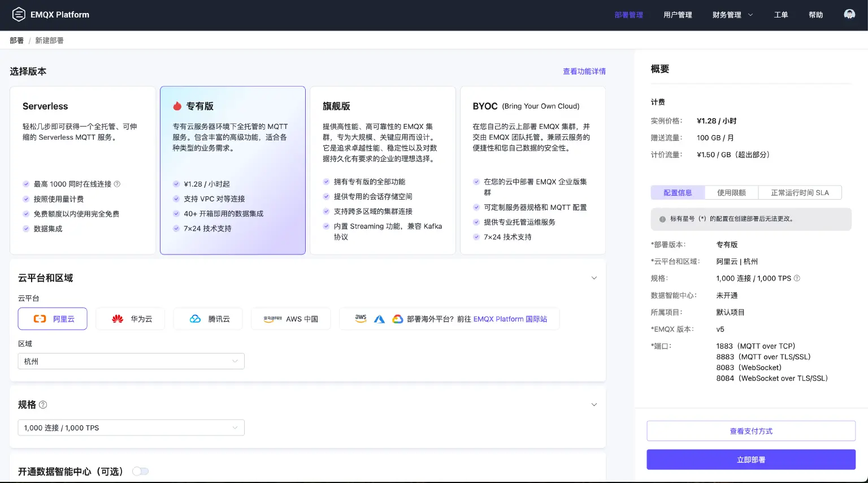Open the 规格 dropdown for connections

pos(131,428)
